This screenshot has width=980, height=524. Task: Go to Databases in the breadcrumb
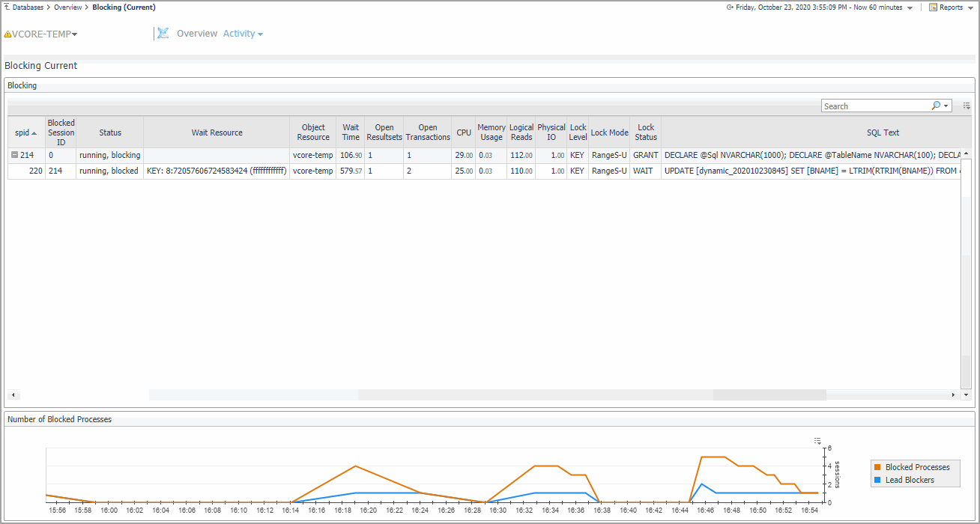point(28,7)
